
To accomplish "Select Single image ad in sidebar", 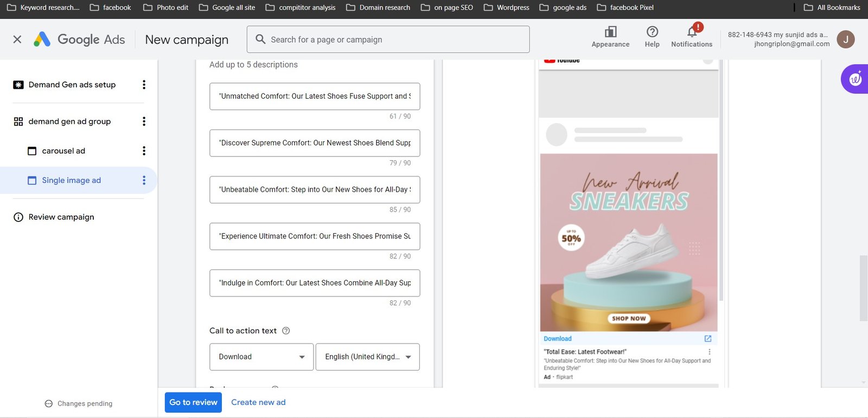I will pyautogui.click(x=72, y=180).
